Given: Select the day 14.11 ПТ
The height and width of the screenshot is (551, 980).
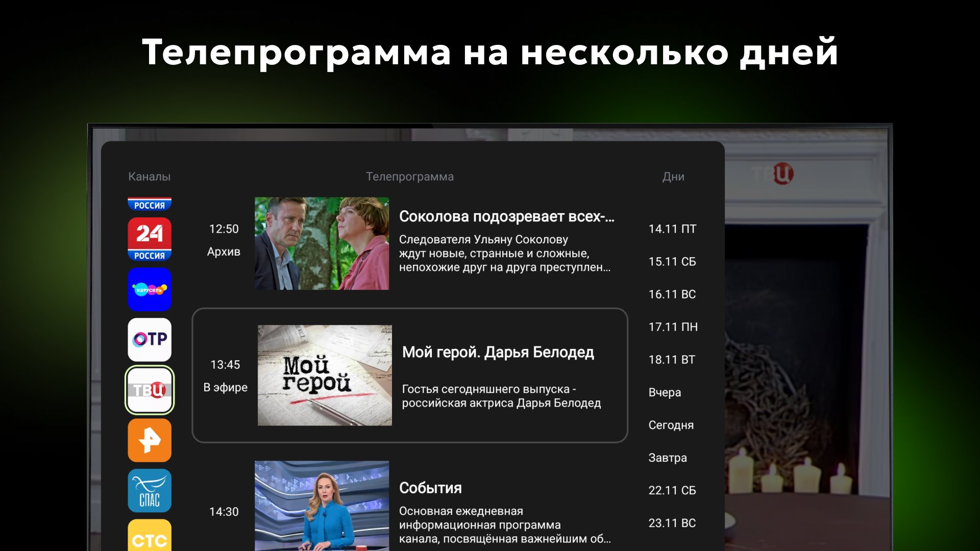Looking at the screenshot, I should click(x=672, y=229).
